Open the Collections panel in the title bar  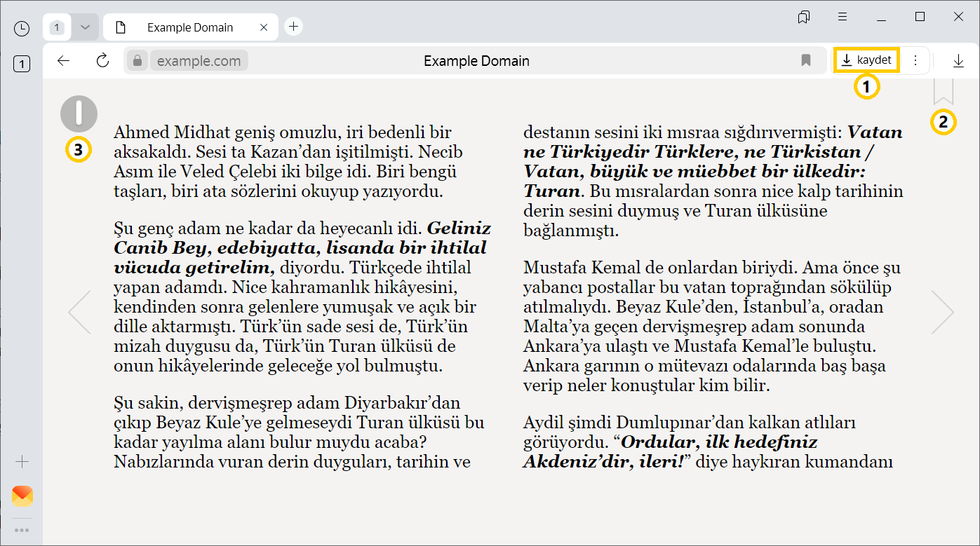803,17
